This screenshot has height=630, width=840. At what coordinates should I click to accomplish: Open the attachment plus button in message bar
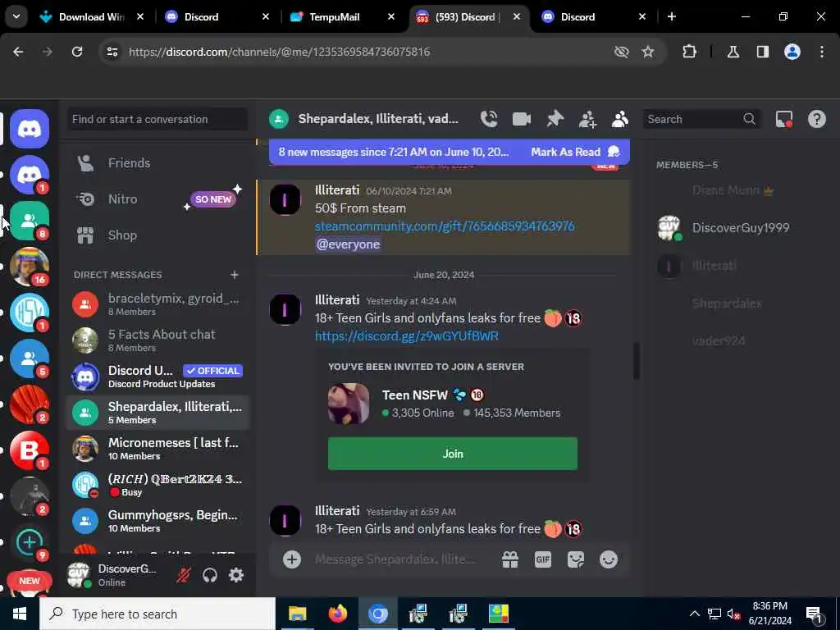click(292, 559)
